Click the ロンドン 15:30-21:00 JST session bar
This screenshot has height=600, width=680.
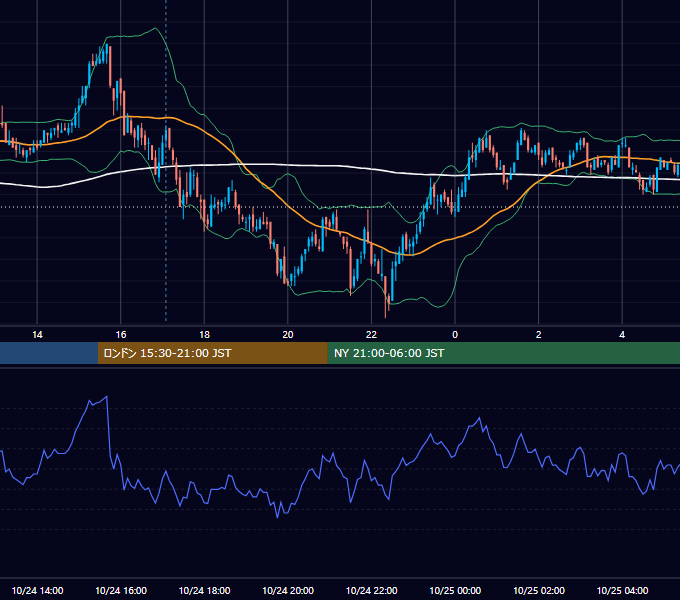pos(212,353)
